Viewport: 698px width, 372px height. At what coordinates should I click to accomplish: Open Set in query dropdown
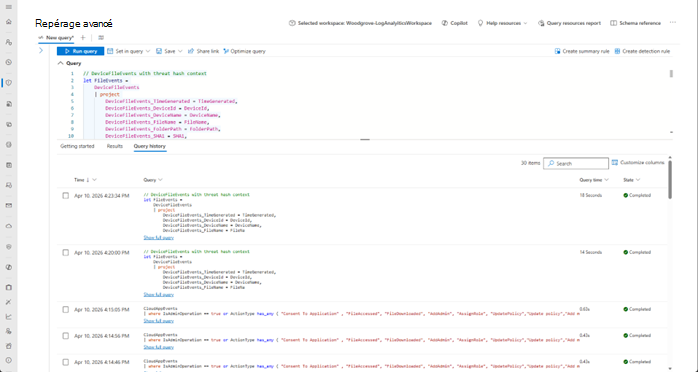[x=129, y=51]
